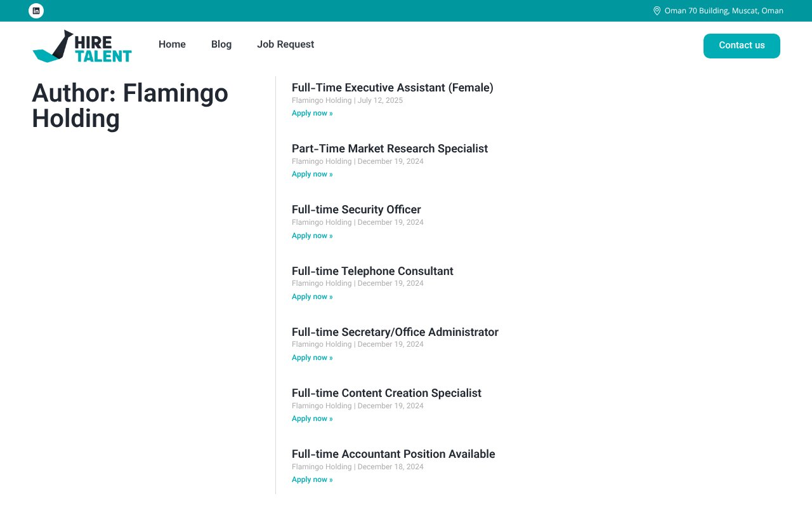Apply now for Market Research Specialist

click(312, 173)
